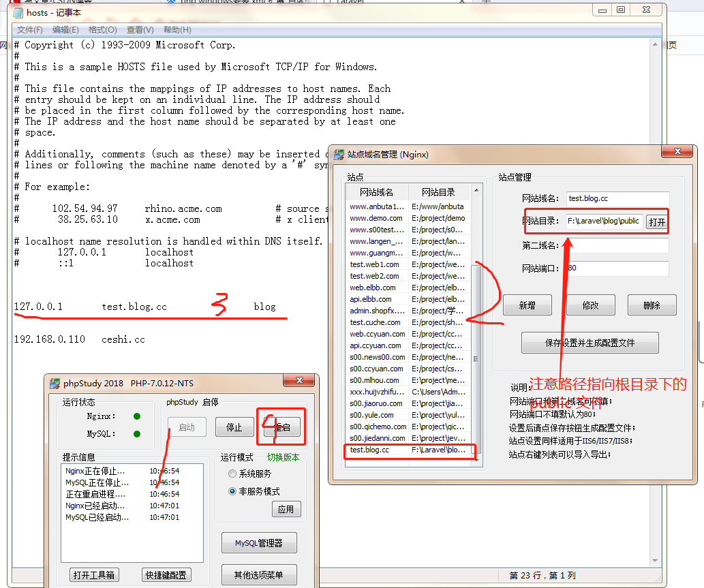Click the Notepad icon in hosts title bar
This screenshot has height=588, width=704.
tap(18, 12)
